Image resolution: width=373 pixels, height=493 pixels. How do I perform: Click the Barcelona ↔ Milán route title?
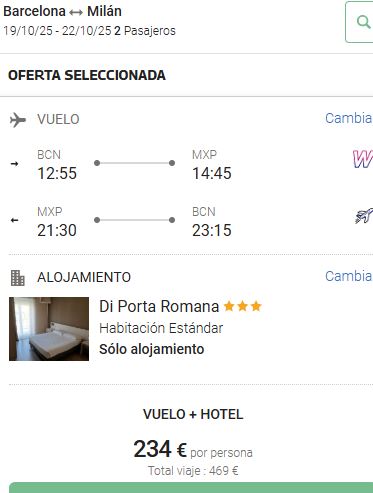pos(62,11)
